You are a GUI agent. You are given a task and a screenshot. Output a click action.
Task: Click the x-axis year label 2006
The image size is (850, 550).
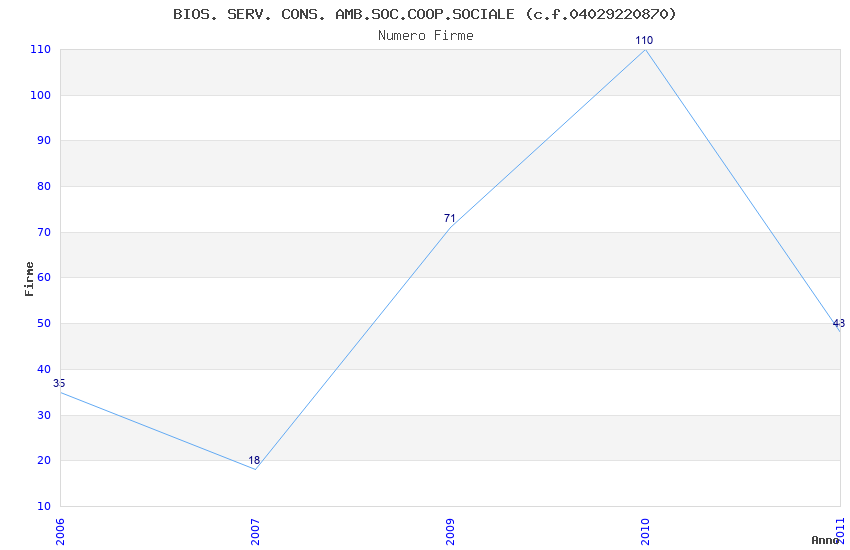click(x=60, y=532)
